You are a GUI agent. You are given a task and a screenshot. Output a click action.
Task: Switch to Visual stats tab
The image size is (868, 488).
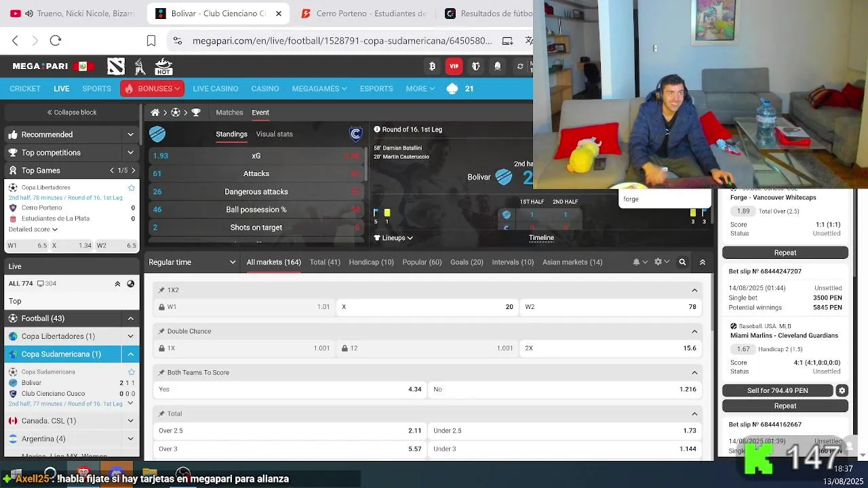275,134
